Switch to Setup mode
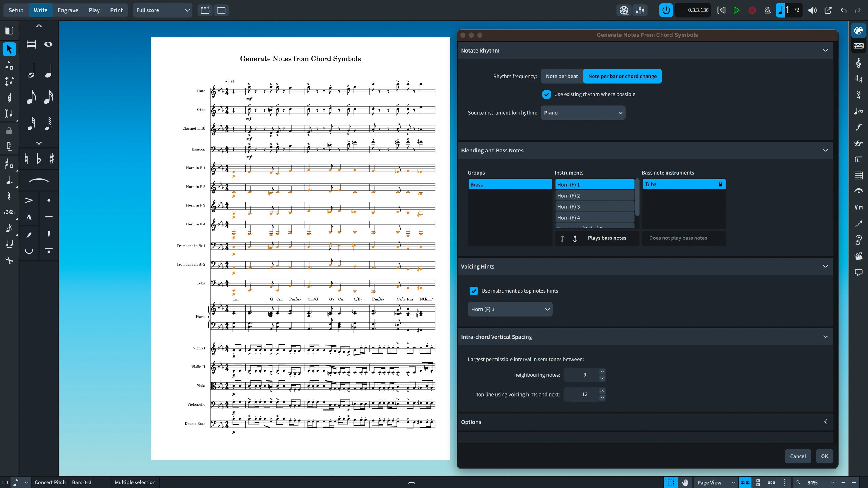 point(16,10)
